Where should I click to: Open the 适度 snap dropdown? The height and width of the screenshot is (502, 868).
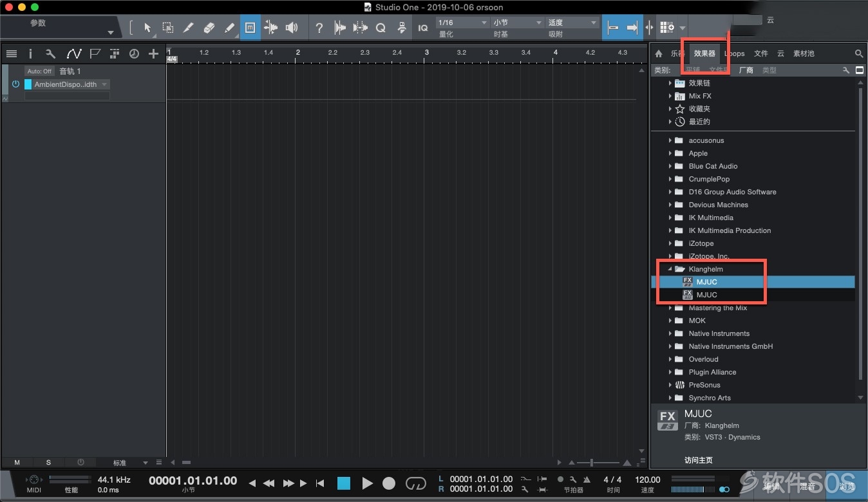pyautogui.click(x=572, y=23)
